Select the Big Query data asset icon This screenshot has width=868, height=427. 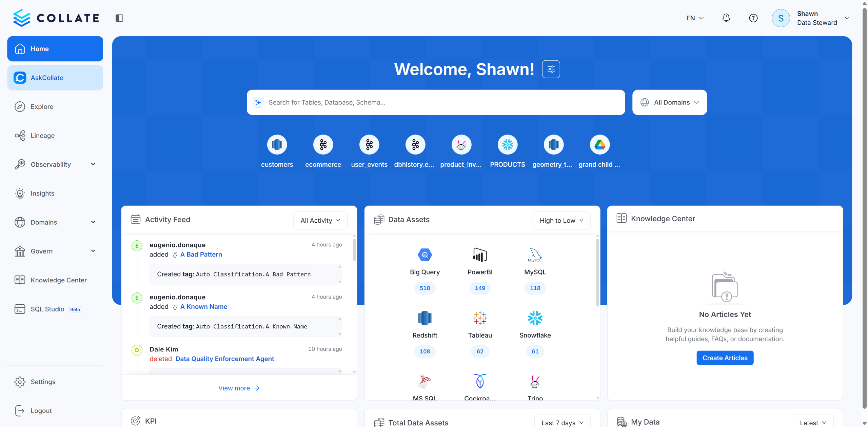click(425, 255)
